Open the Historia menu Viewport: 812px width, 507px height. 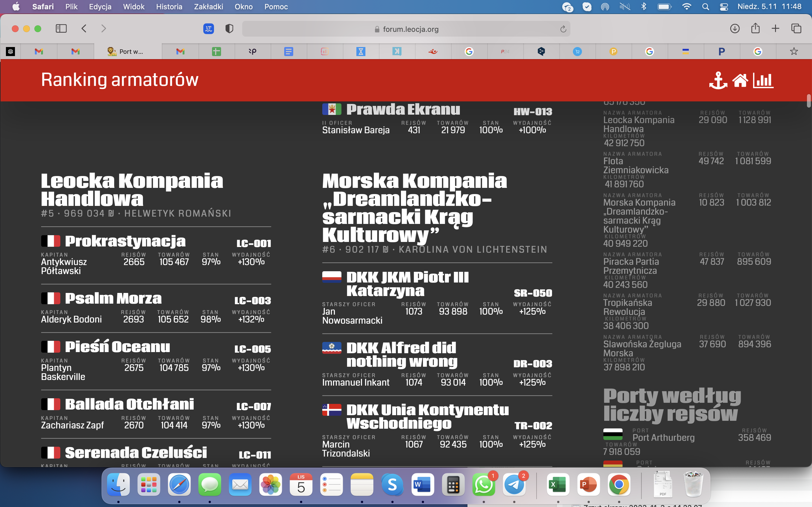169,7
